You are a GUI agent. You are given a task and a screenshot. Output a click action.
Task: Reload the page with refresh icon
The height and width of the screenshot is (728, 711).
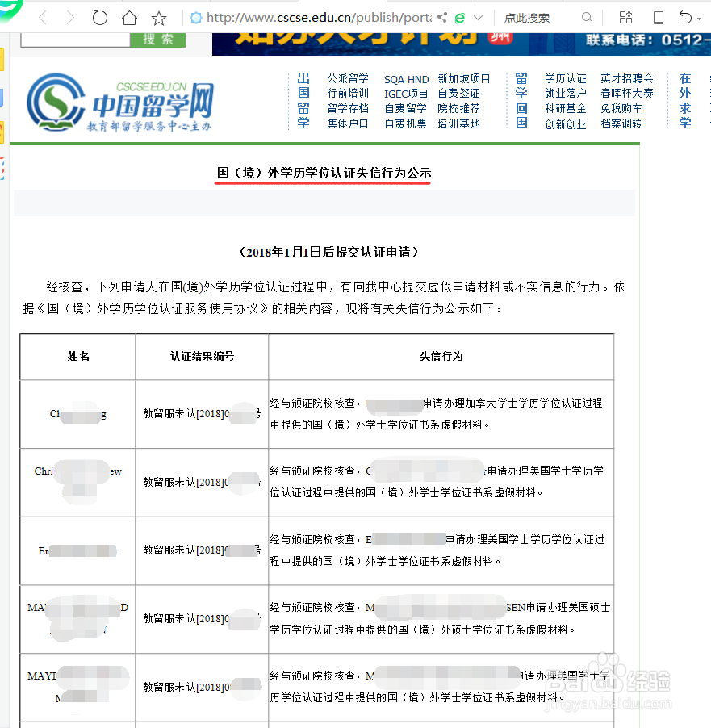(99, 18)
